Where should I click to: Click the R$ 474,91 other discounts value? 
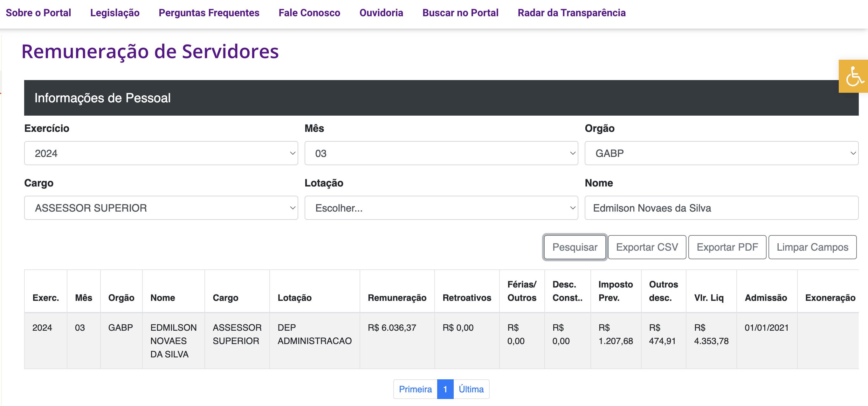point(663,334)
